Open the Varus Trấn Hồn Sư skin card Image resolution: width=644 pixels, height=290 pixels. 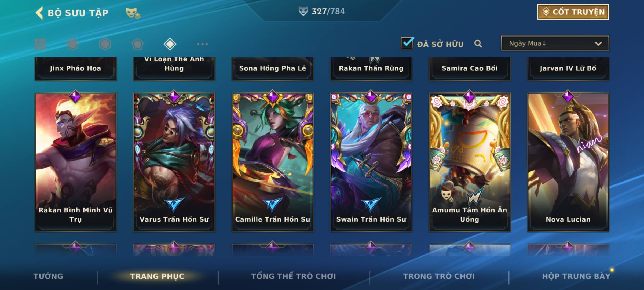[x=174, y=162]
